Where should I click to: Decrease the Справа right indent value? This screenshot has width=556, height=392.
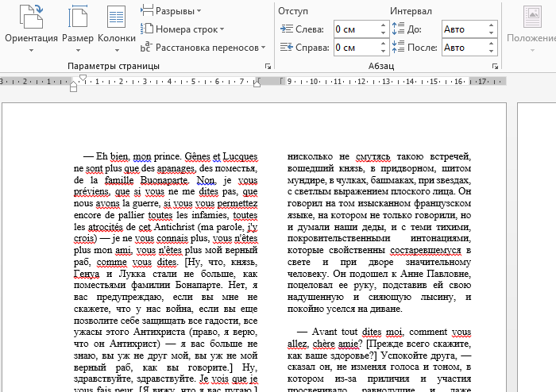point(384,52)
